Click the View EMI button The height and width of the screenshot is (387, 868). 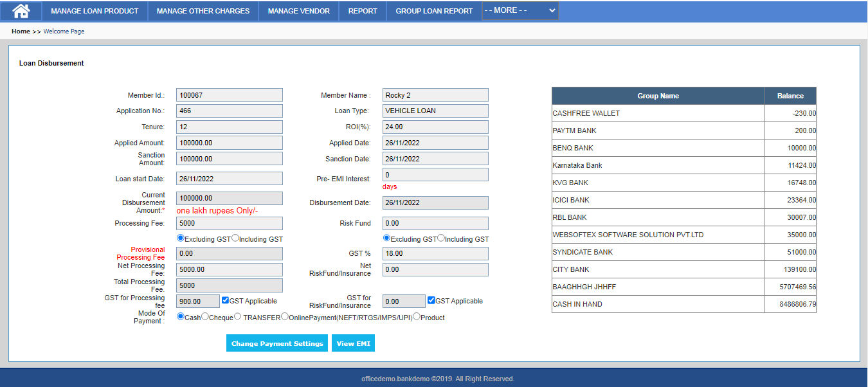point(353,343)
